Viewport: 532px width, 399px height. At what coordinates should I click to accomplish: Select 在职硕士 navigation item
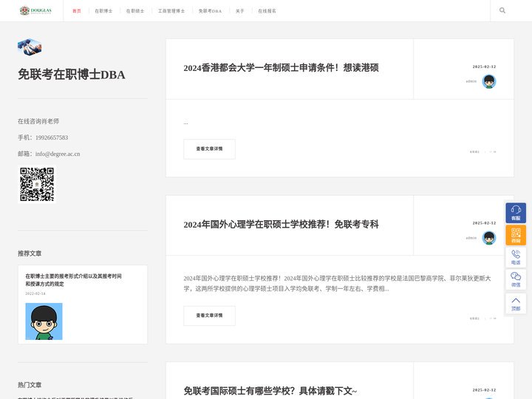point(135,11)
